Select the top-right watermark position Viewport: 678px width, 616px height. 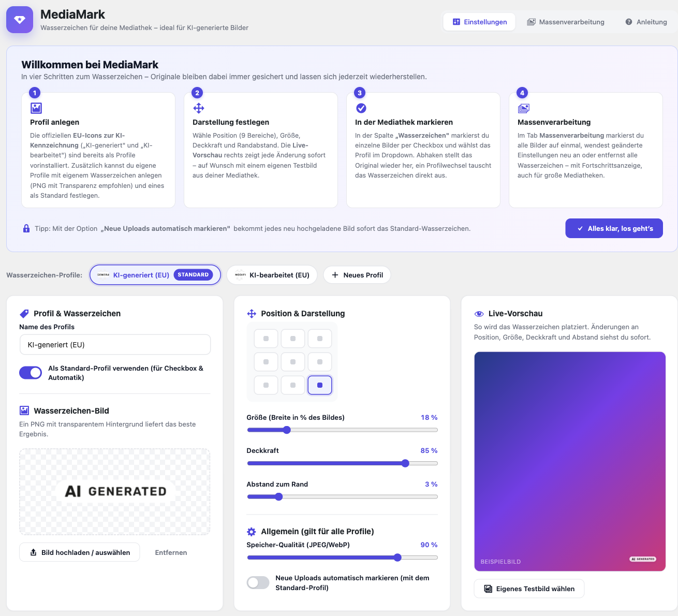pos(320,339)
